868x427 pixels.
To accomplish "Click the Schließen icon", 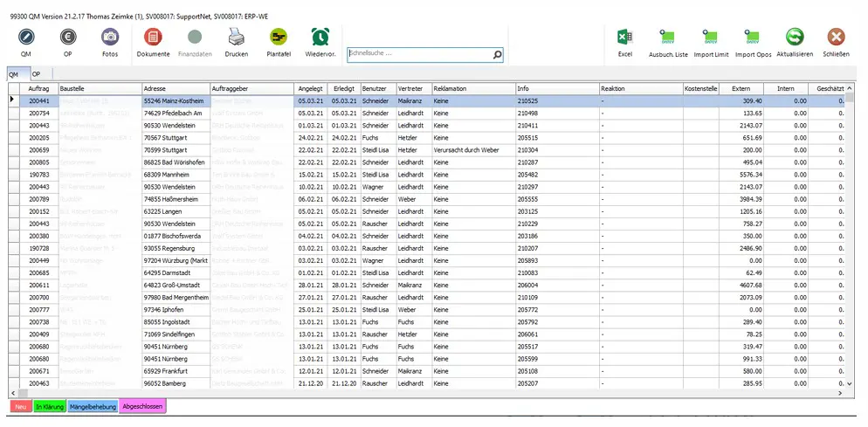I will [x=836, y=38].
